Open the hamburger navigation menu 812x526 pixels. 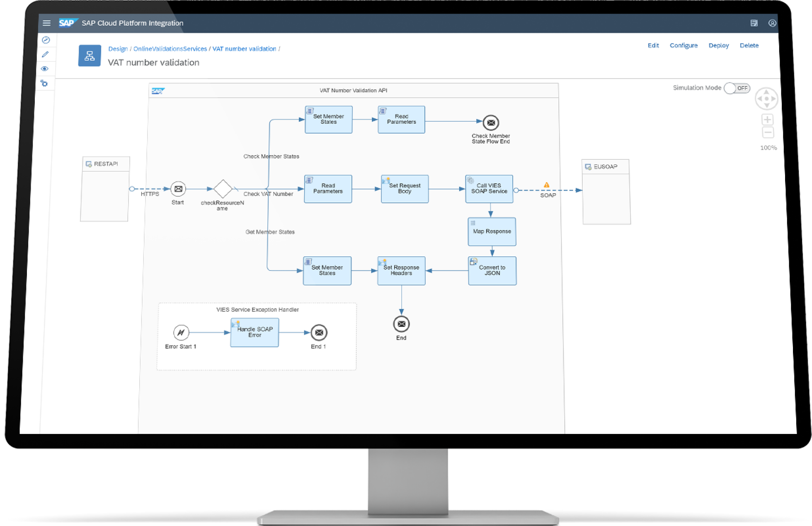point(46,23)
